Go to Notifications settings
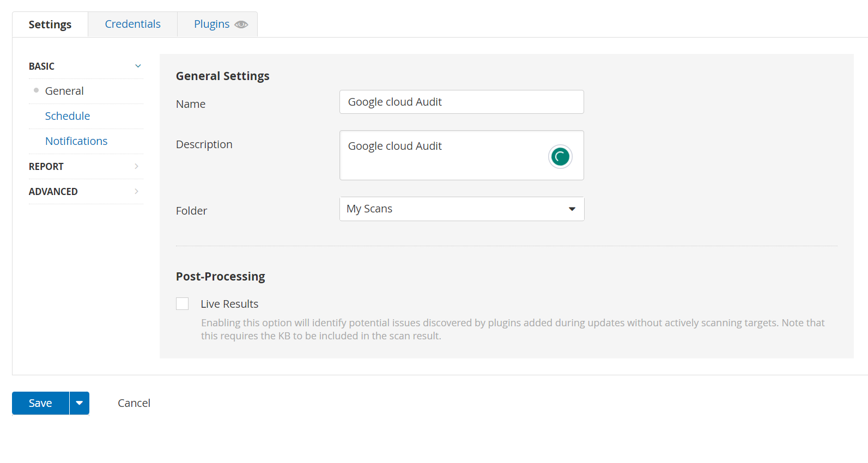868x463 pixels. coord(76,141)
